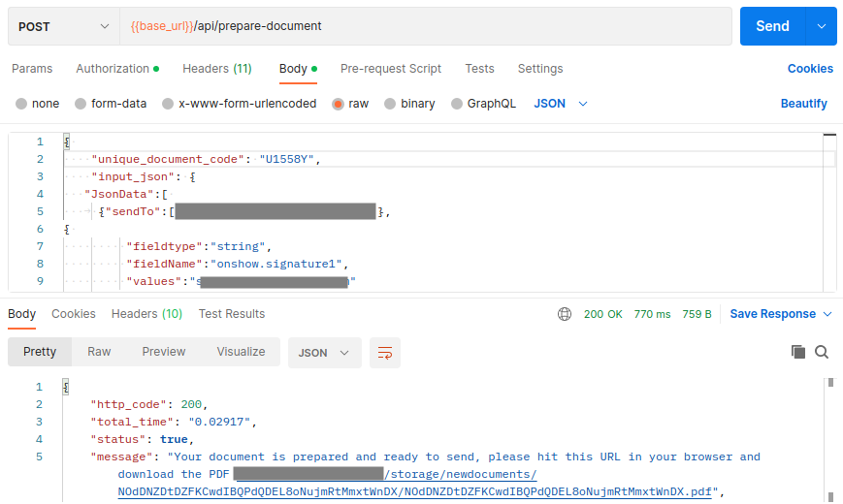This screenshot has width=843, height=504.
Task: Switch response view to Pretty
Action: pyautogui.click(x=40, y=352)
